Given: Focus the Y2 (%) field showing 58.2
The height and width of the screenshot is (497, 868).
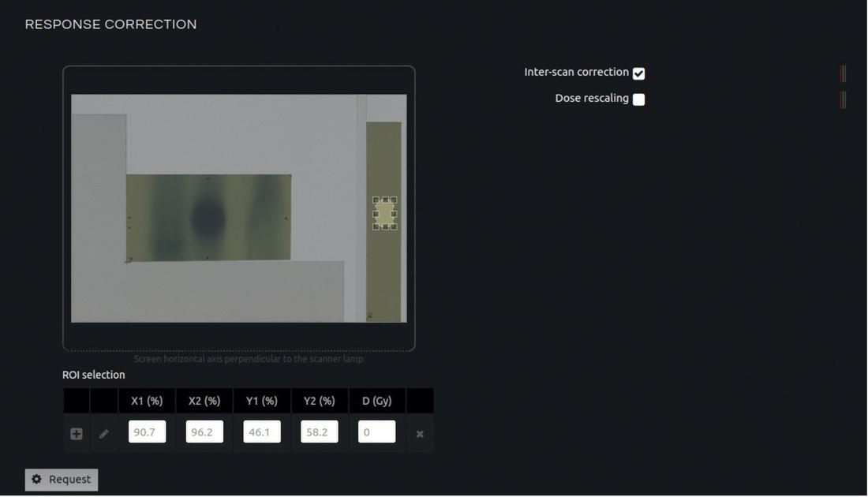Looking at the screenshot, I should tap(320, 432).
